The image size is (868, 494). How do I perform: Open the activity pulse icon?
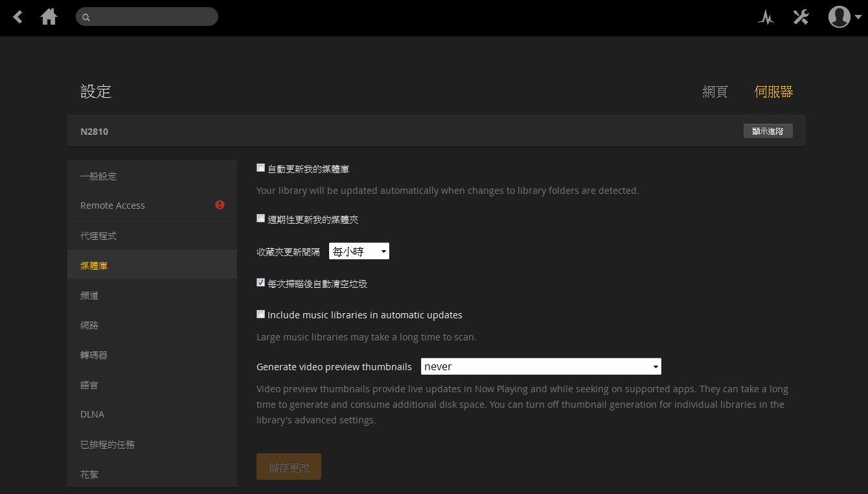pyautogui.click(x=766, y=18)
